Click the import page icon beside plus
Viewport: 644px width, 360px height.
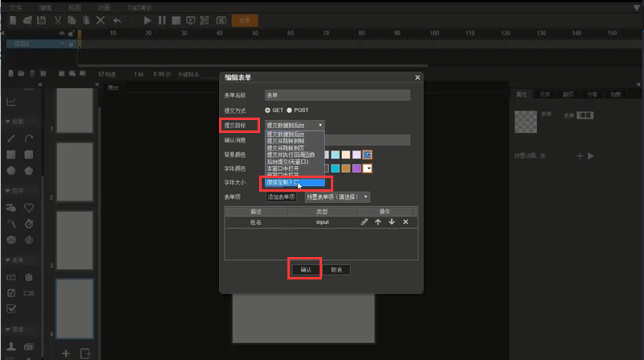pos(85,354)
